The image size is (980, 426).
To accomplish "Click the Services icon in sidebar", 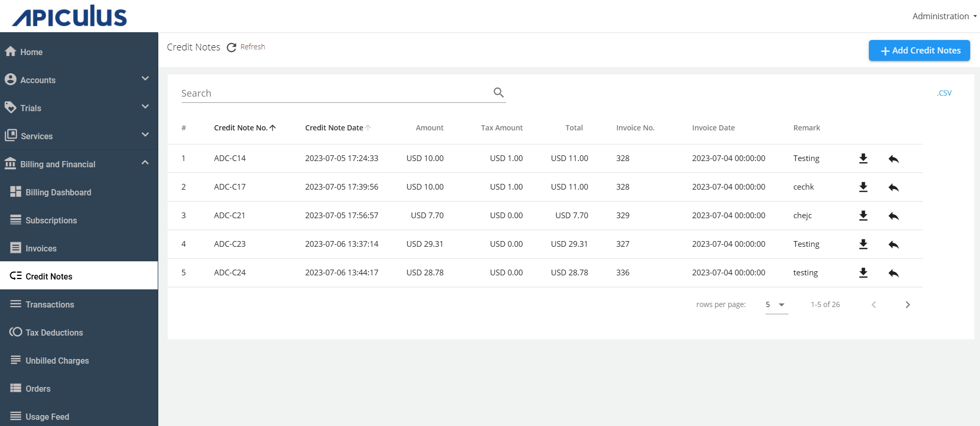I will point(11,136).
